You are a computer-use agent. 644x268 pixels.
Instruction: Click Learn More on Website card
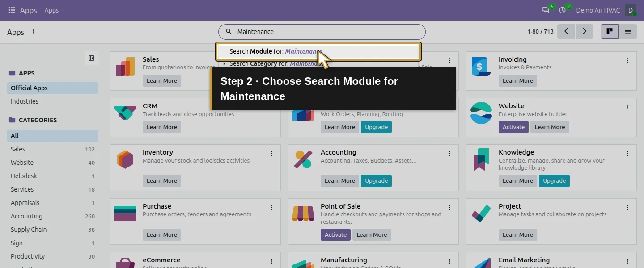pyautogui.click(x=550, y=127)
